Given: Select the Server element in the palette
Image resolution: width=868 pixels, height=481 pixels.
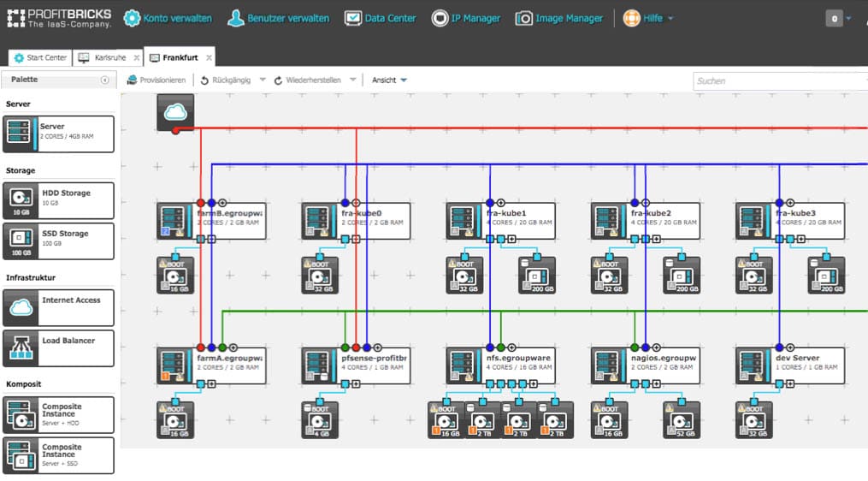Looking at the screenshot, I should click(58, 134).
